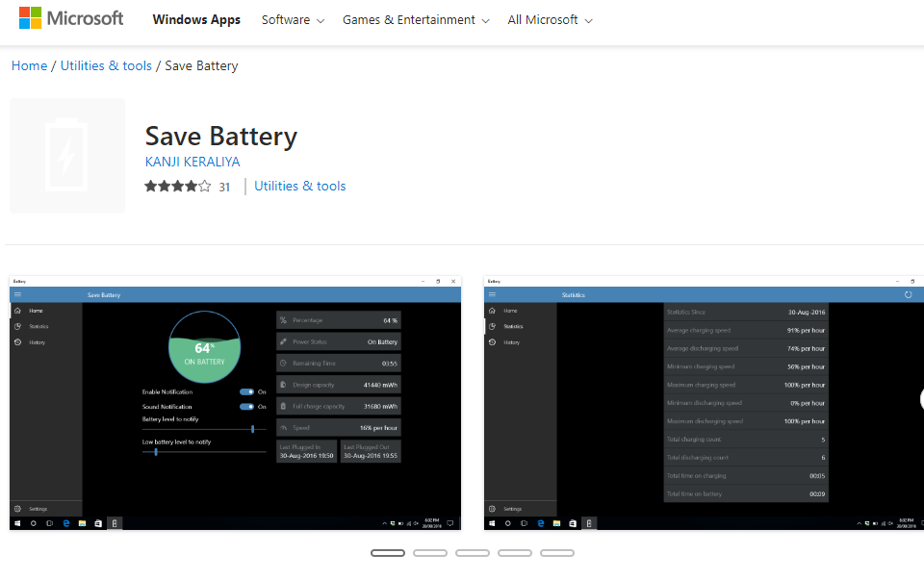This screenshot has height=579, width=924.
Task: Click the four-star rating icons
Action: [178, 187]
